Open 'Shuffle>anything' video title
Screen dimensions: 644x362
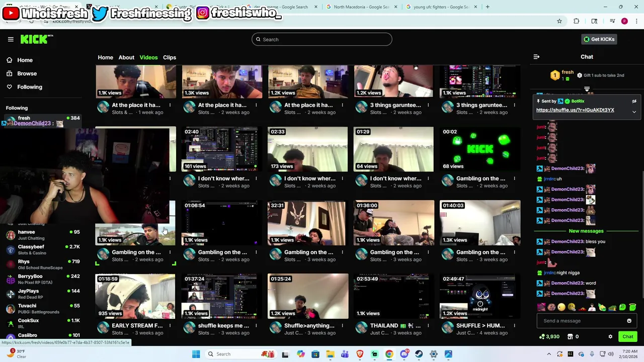pyautogui.click(x=309, y=326)
